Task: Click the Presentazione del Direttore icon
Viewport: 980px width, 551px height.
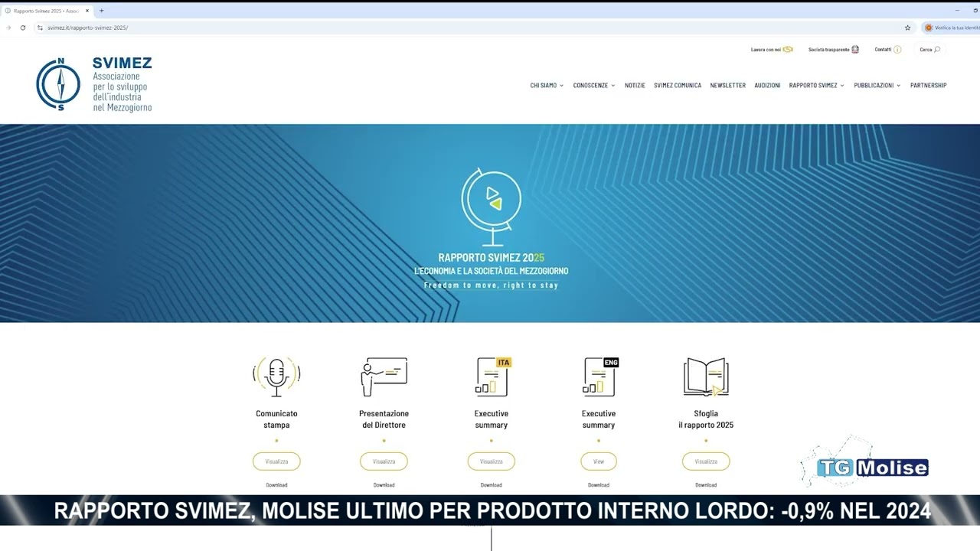Action: [x=384, y=376]
